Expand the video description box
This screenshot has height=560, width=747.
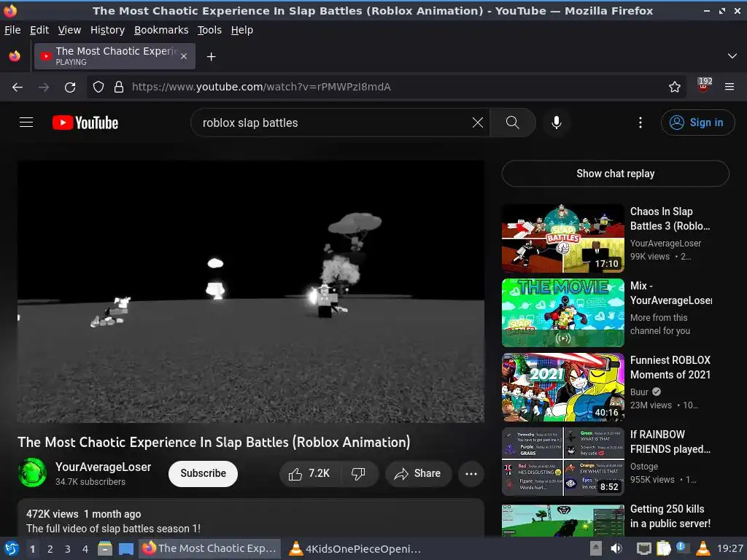[x=251, y=518]
